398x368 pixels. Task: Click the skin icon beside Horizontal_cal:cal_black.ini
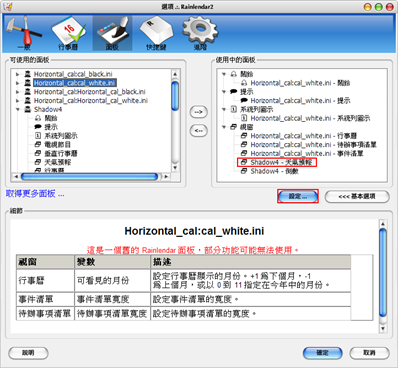pyautogui.click(x=28, y=74)
